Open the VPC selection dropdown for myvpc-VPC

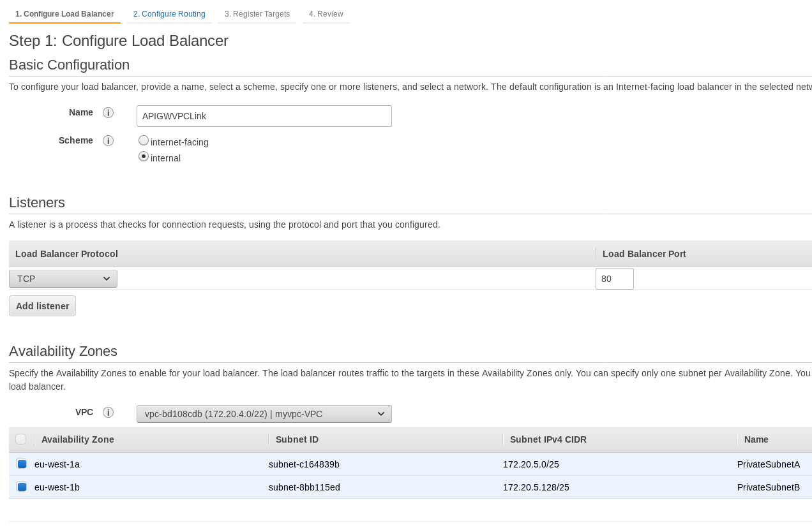pyautogui.click(x=264, y=414)
